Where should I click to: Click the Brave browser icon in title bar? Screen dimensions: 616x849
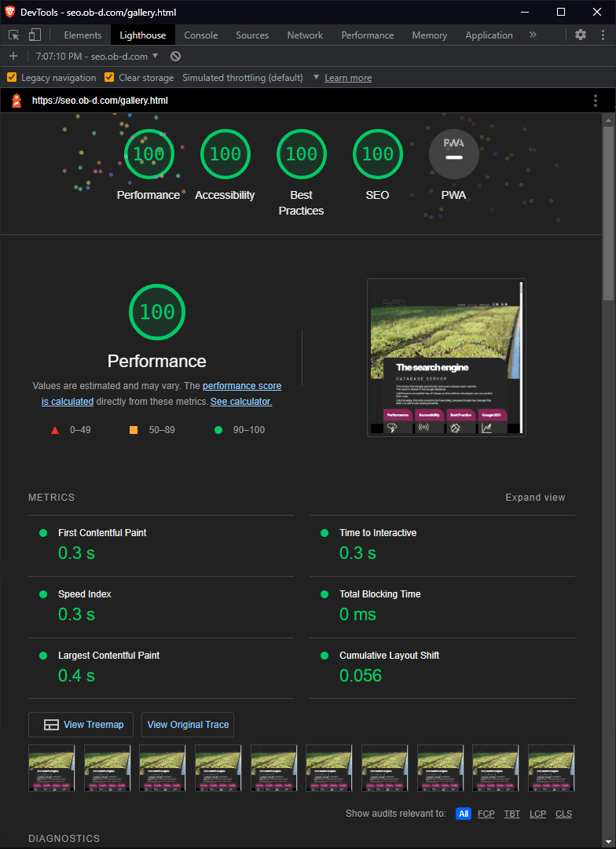[x=9, y=12]
